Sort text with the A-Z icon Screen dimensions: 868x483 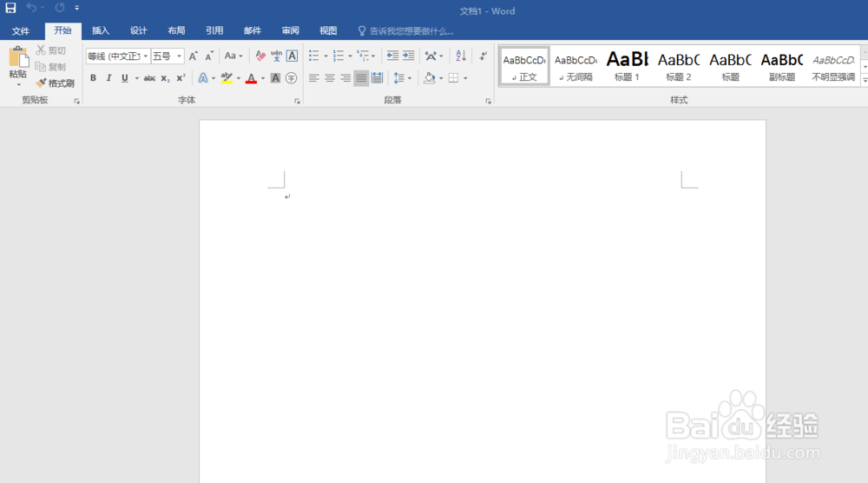[461, 56]
